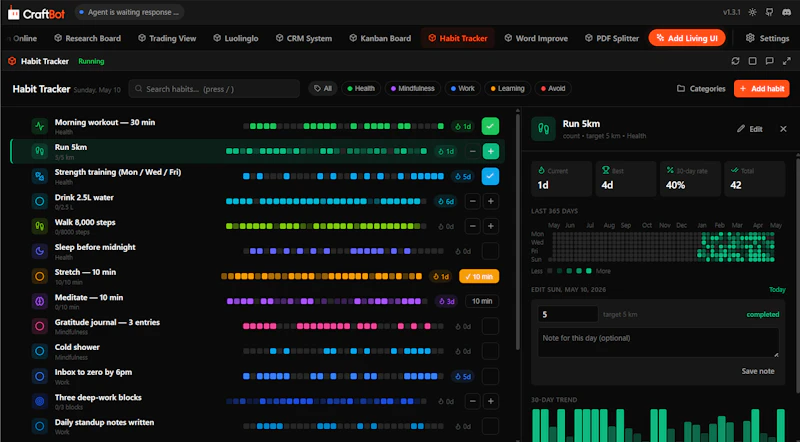Click the Walk 8,000 steps footprint icon
800x442 pixels.
point(39,226)
